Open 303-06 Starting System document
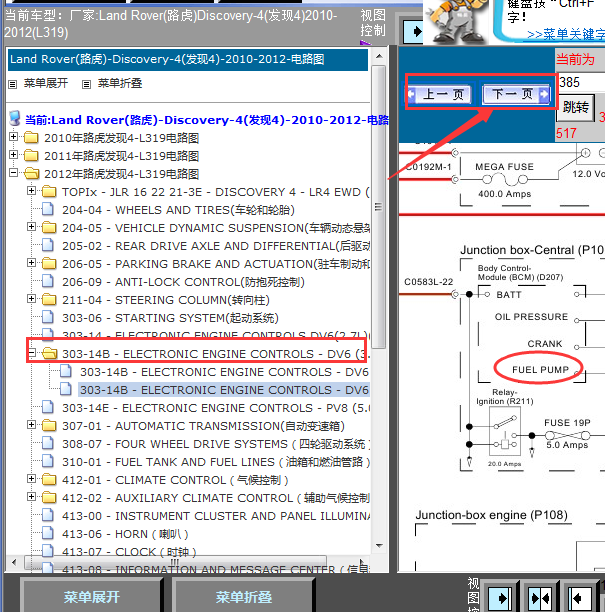Image resolution: width=605 pixels, height=612 pixels. 170,318
